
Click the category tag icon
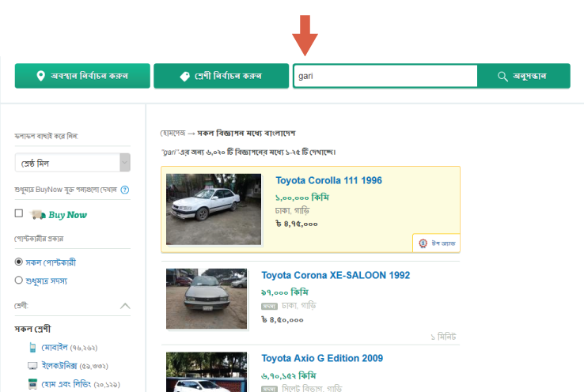184,76
